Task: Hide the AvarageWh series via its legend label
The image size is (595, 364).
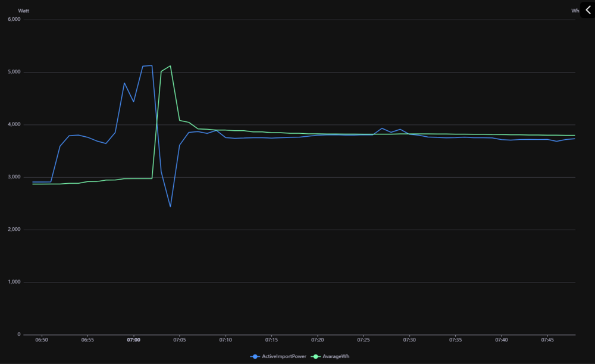Action: click(335, 356)
